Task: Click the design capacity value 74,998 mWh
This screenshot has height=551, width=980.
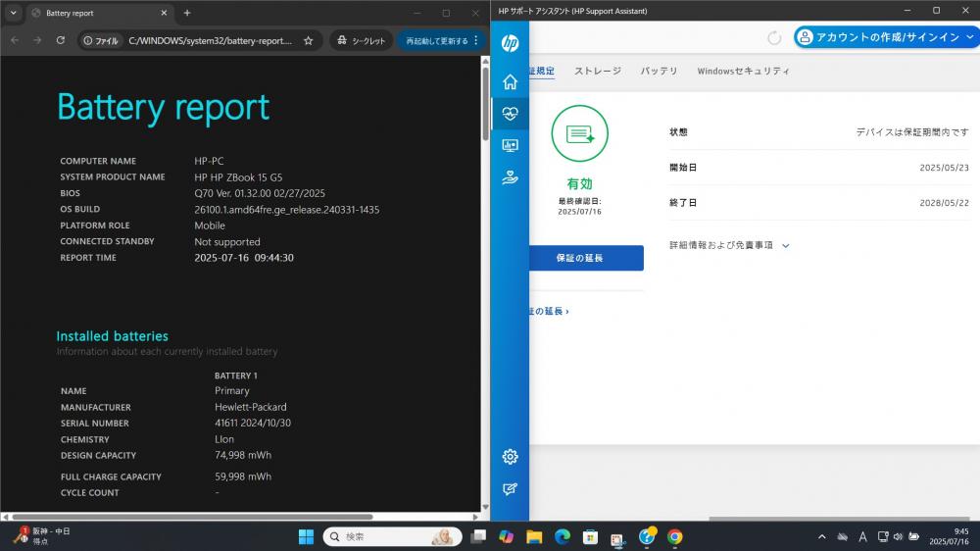Action: [x=243, y=455]
